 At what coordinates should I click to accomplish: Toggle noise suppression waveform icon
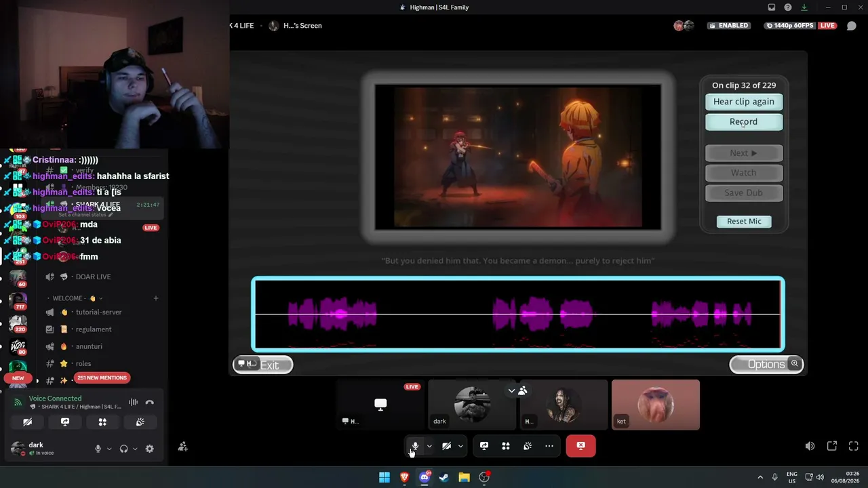134,403
